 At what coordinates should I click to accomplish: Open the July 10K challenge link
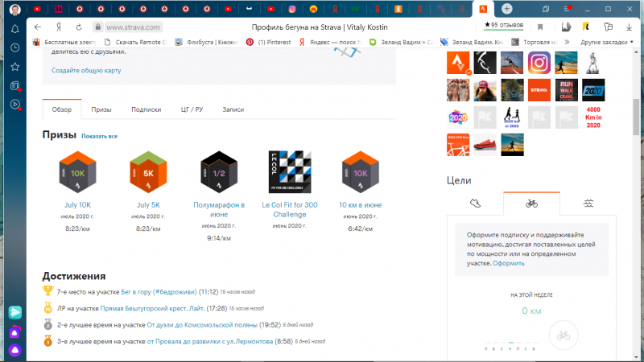pyautogui.click(x=77, y=205)
